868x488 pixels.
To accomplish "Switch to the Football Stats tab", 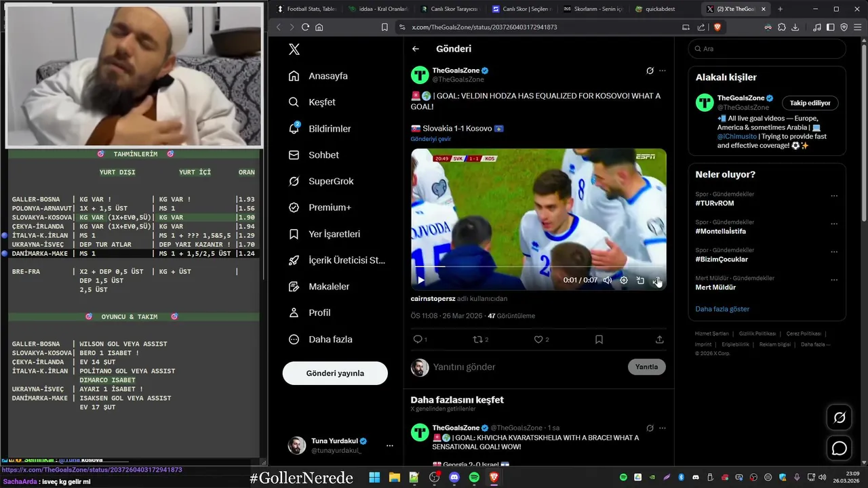I will [x=307, y=9].
